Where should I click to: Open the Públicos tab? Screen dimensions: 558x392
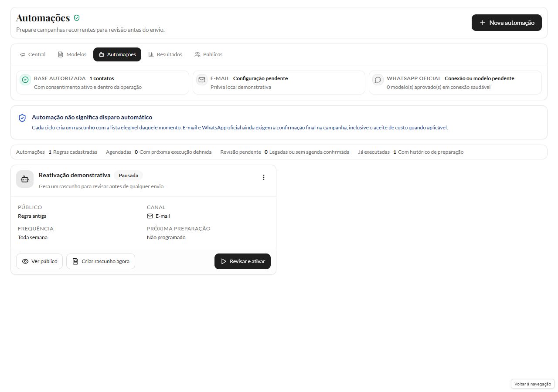click(x=208, y=54)
